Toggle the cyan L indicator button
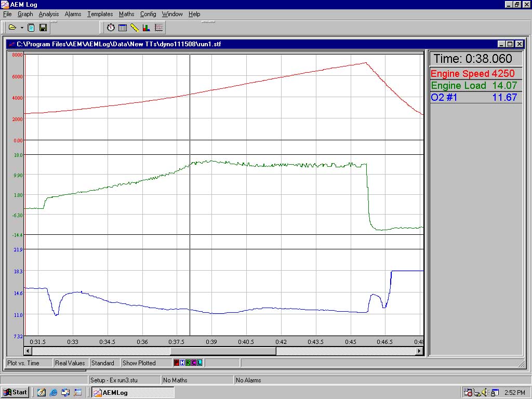 pos(199,363)
